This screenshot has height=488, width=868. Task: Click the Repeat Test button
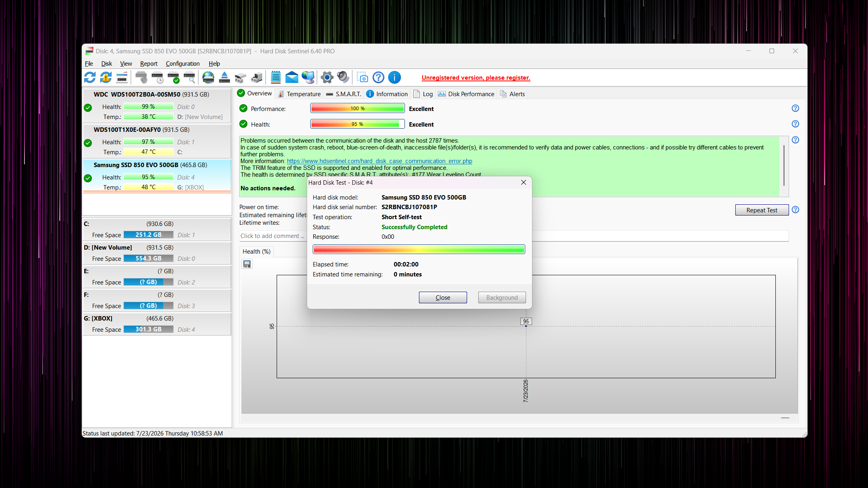click(x=762, y=210)
